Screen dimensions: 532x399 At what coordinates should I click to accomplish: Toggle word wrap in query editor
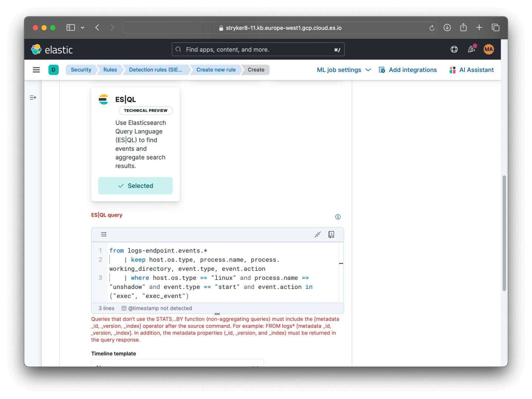point(104,234)
